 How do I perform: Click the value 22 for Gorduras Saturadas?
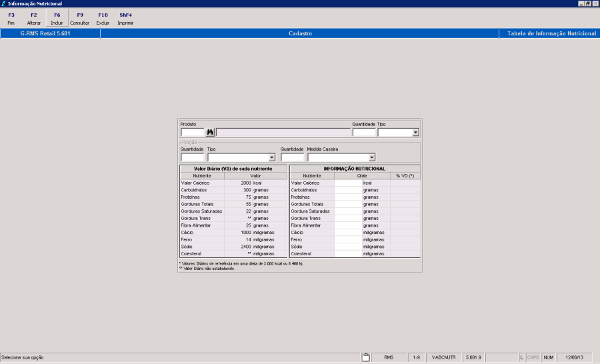[249, 211]
